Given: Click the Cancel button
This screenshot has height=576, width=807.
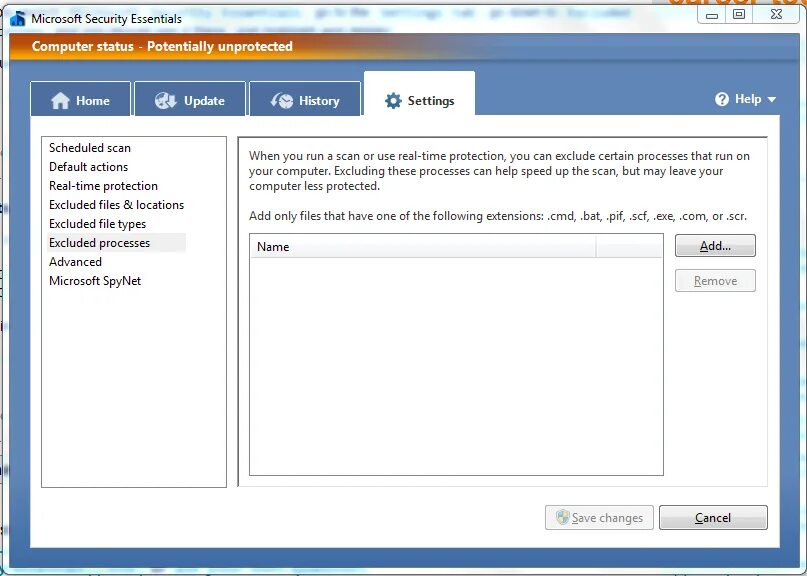Looking at the screenshot, I should pos(713,517).
